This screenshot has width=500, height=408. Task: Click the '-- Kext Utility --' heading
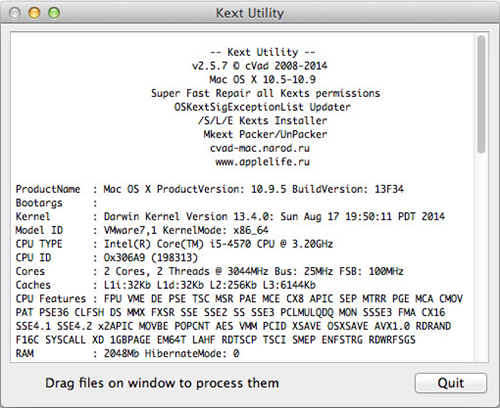click(262, 52)
